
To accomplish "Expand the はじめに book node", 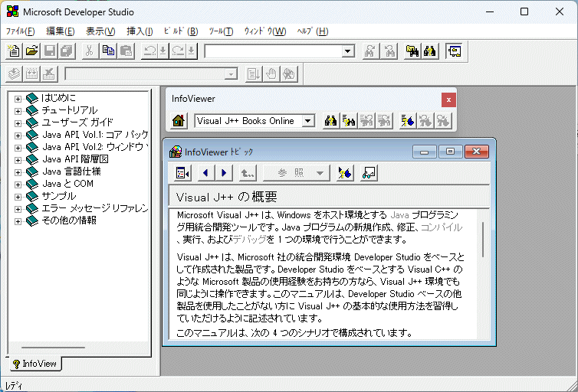I will point(18,99).
